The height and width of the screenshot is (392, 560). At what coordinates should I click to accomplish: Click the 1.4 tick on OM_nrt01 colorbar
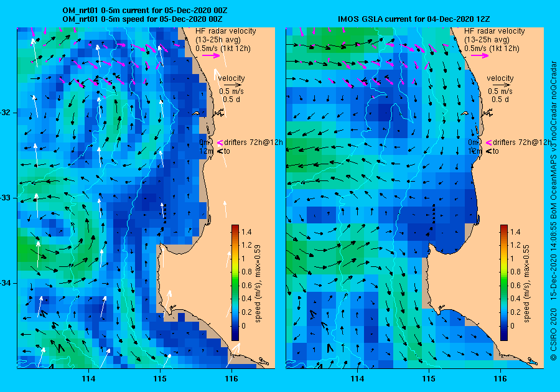coord(246,232)
